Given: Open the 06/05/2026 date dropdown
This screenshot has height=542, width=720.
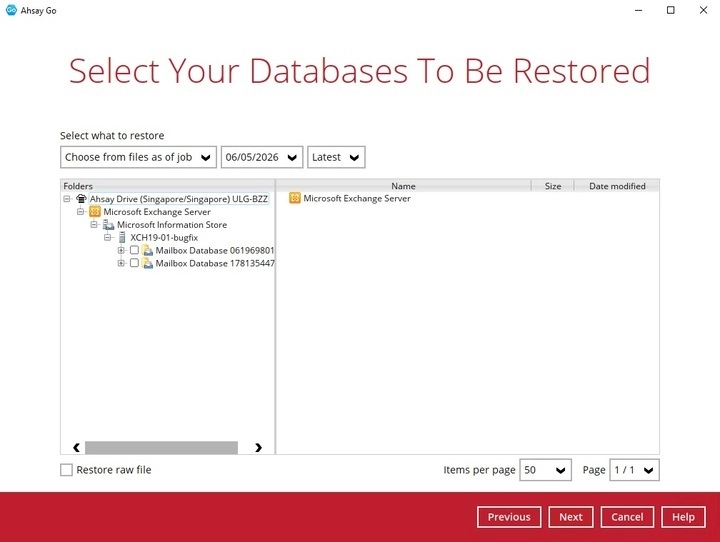Looking at the screenshot, I should click(x=262, y=157).
